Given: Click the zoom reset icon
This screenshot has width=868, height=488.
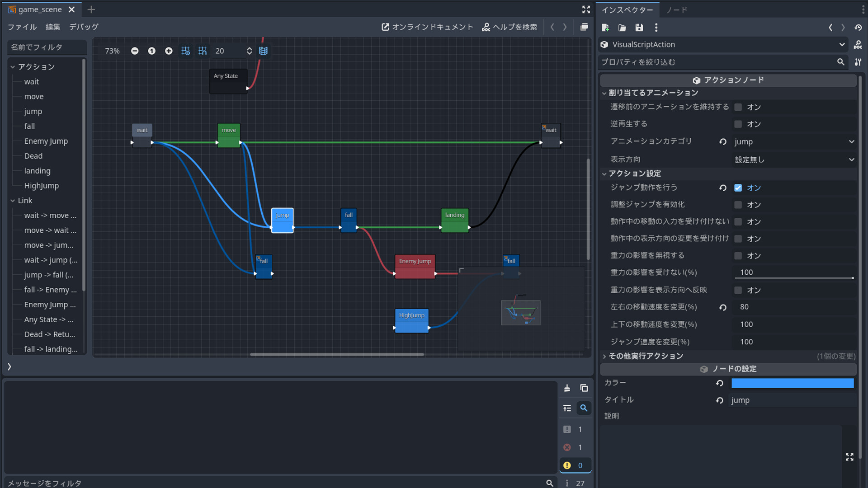Looking at the screenshot, I should pyautogui.click(x=152, y=51).
